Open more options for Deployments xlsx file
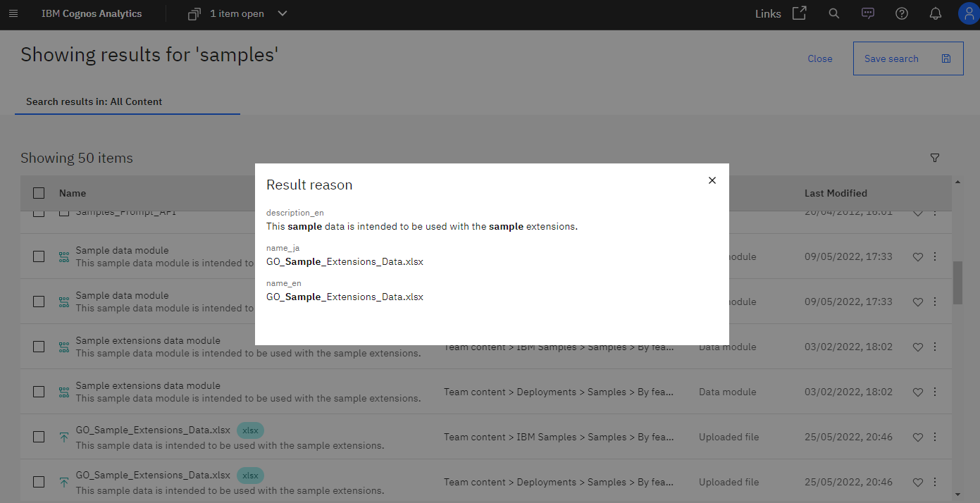Image resolution: width=980 pixels, height=503 pixels. tap(935, 482)
